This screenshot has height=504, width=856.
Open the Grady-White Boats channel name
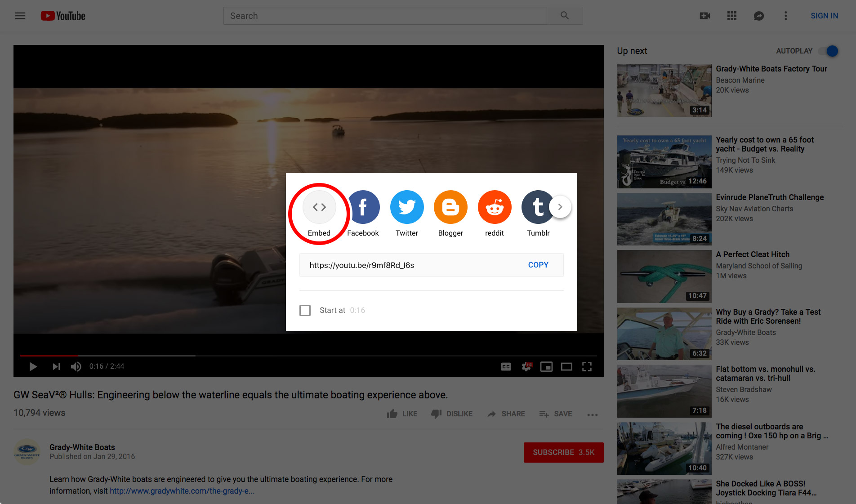coord(82,447)
